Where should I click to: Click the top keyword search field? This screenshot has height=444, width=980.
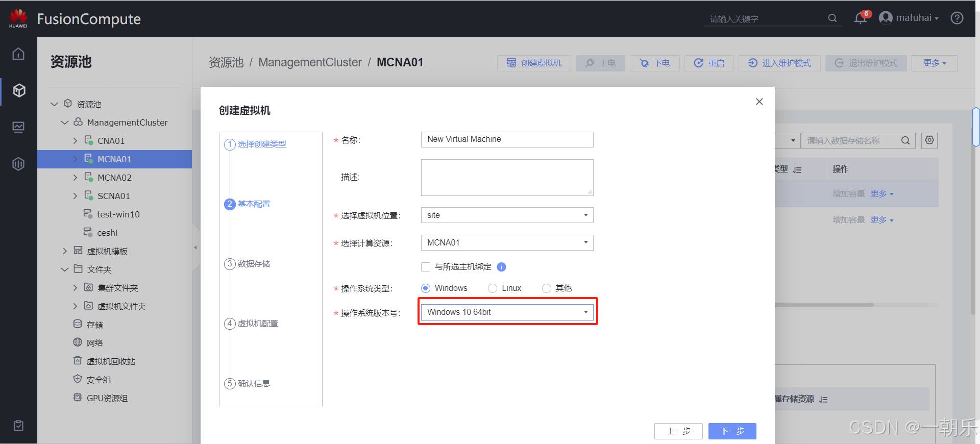(x=766, y=19)
